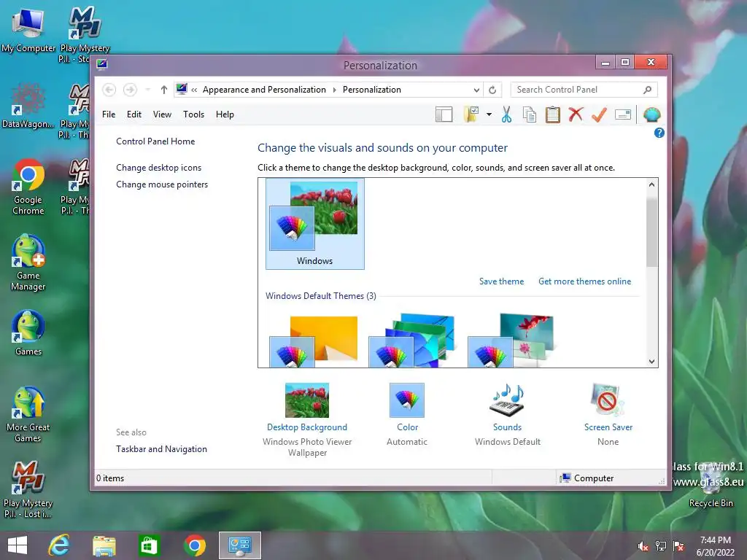747x560 pixels.
Task: Click the layout pane toolbar icon
Action: click(x=444, y=114)
